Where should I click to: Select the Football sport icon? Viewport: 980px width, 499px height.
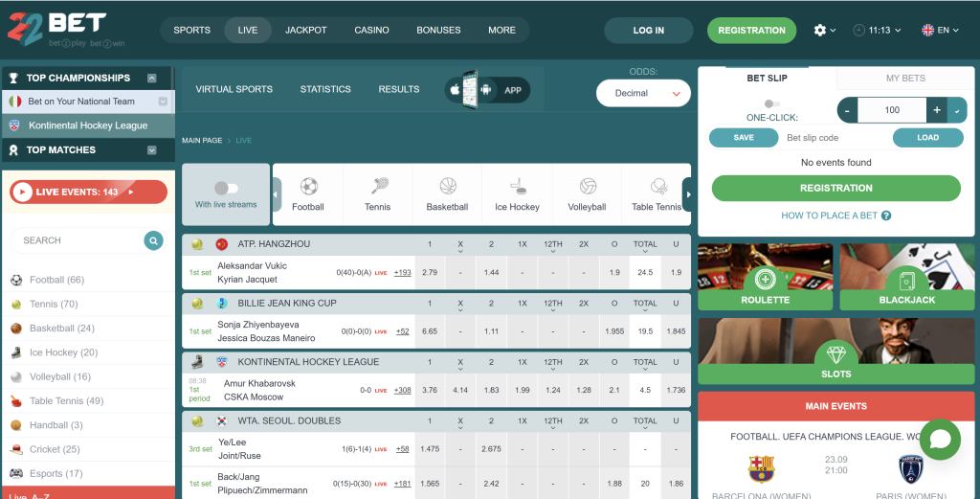tap(308, 187)
